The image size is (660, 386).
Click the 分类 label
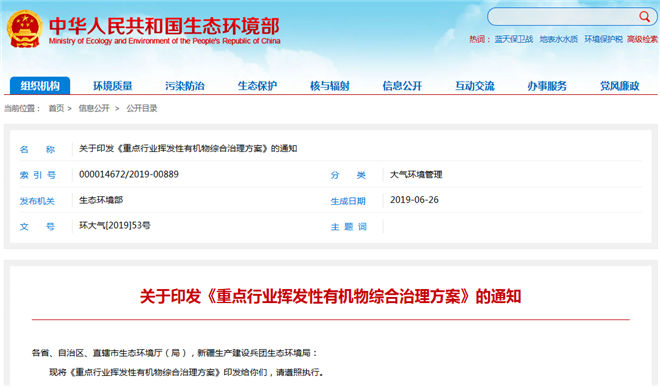(x=349, y=175)
